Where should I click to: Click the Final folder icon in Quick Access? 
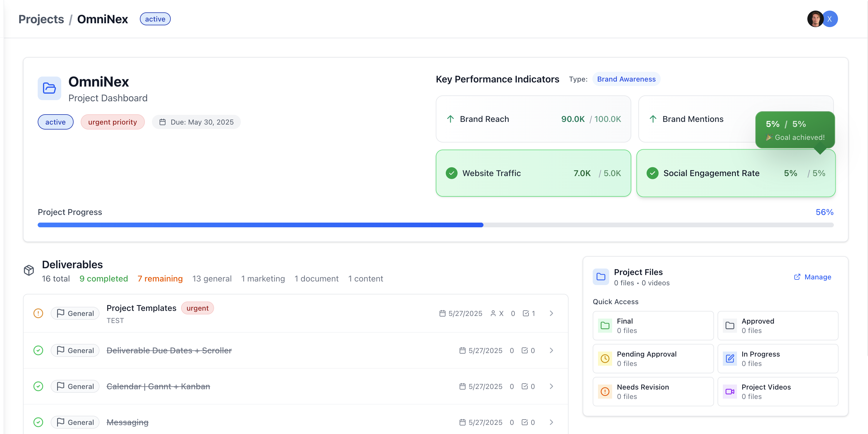(605, 326)
